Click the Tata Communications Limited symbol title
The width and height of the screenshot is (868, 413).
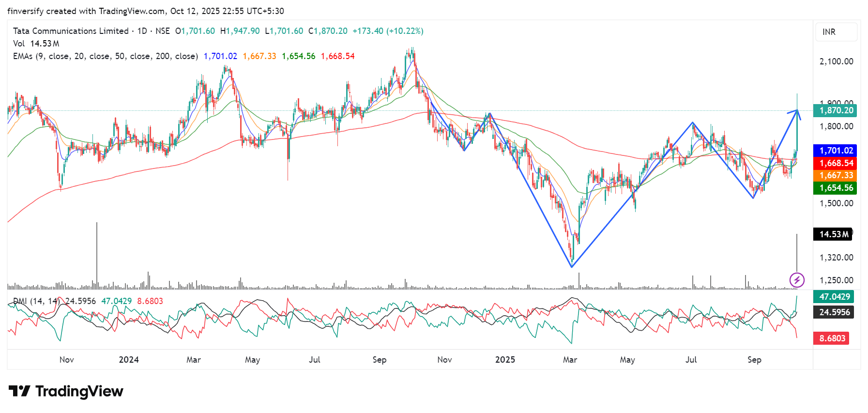coord(71,31)
